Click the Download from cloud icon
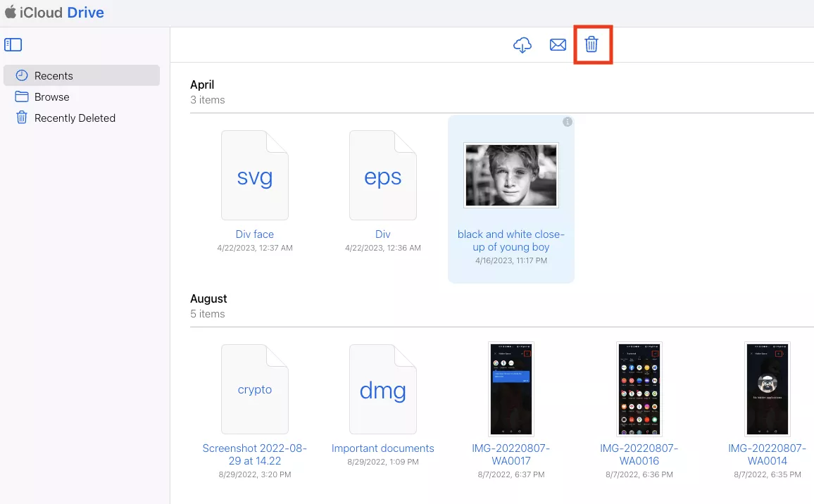This screenshot has width=814, height=504. [522, 45]
